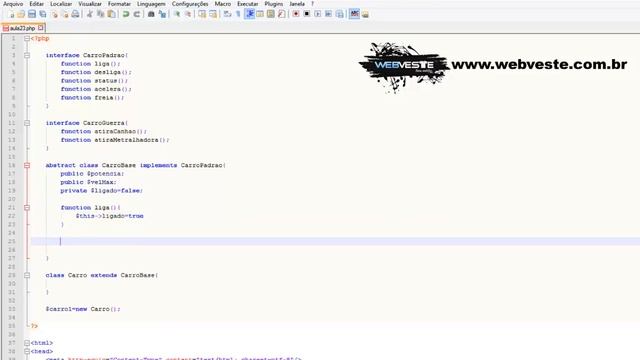Image resolution: width=640 pixels, height=360 pixels.
Task: Stop macro recording with square icon
Action: pyautogui.click(x=307, y=14)
